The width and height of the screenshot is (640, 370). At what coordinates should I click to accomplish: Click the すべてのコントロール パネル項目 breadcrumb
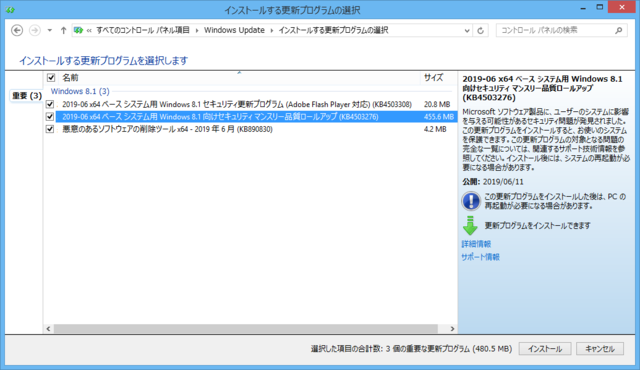[x=143, y=30]
